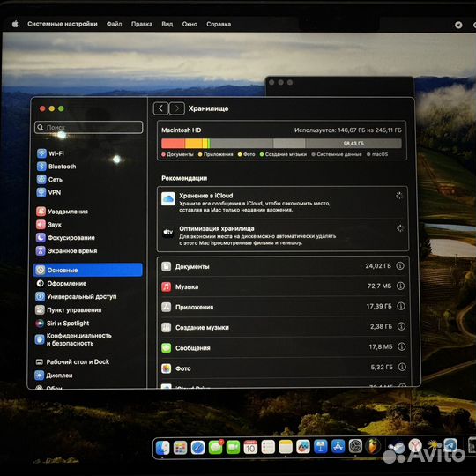This screenshot has height=476, width=476.
Task: Click the status icon in the menu bar
Action: (x=458, y=25)
